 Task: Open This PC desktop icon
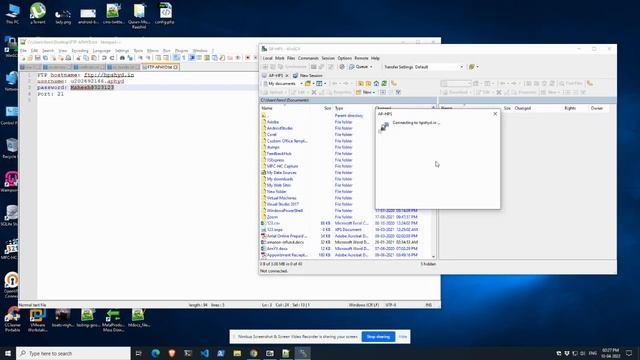click(12, 13)
